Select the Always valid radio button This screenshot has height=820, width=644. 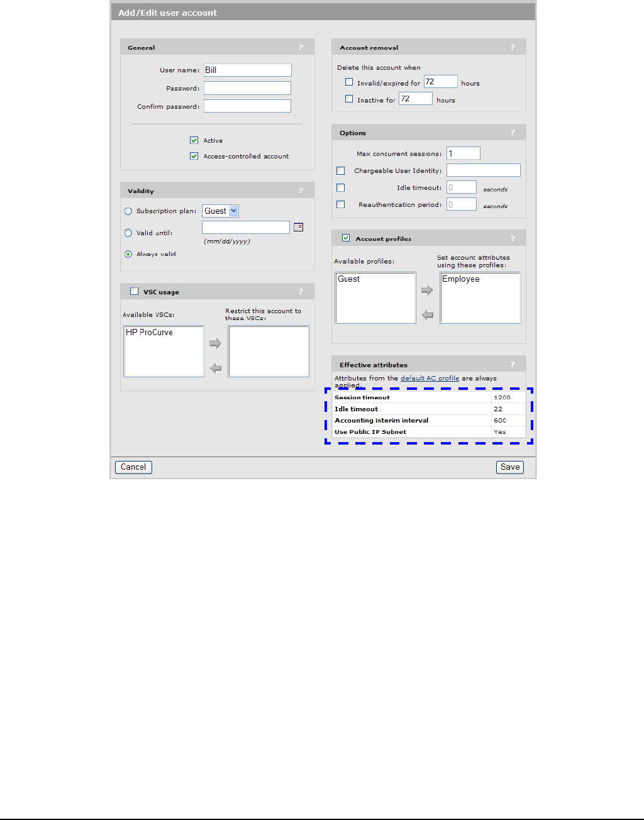point(128,254)
